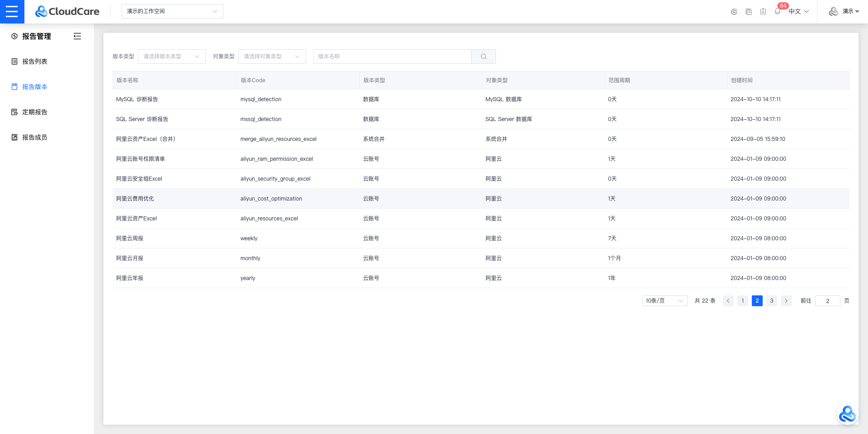This screenshot has height=434, width=868.
Task: Open 报告成员 in the sidebar
Action: (x=35, y=137)
